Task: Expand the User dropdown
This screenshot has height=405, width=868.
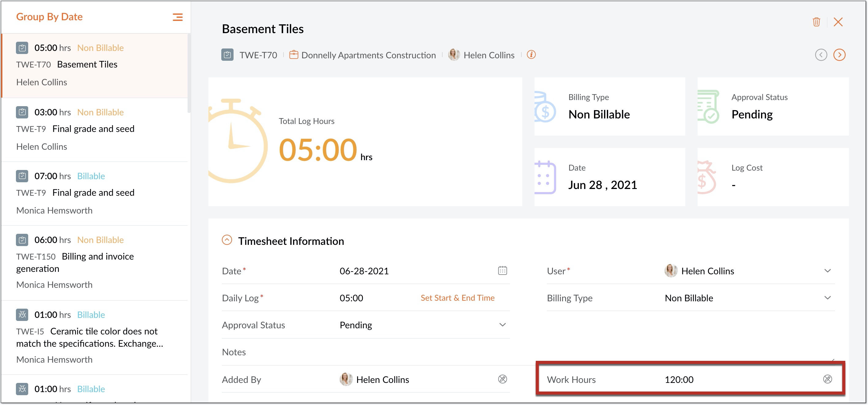Action: pyautogui.click(x=827, y=271)
